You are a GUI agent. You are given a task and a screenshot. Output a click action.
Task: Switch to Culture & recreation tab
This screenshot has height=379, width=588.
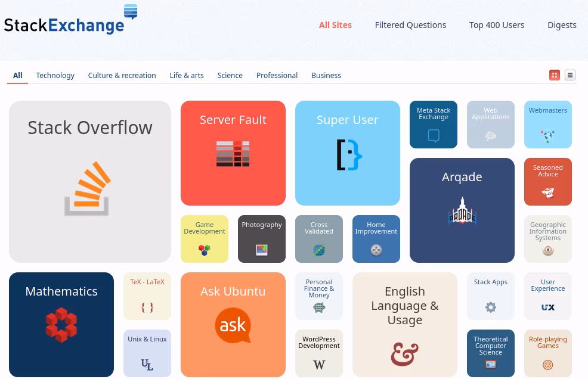122,75
